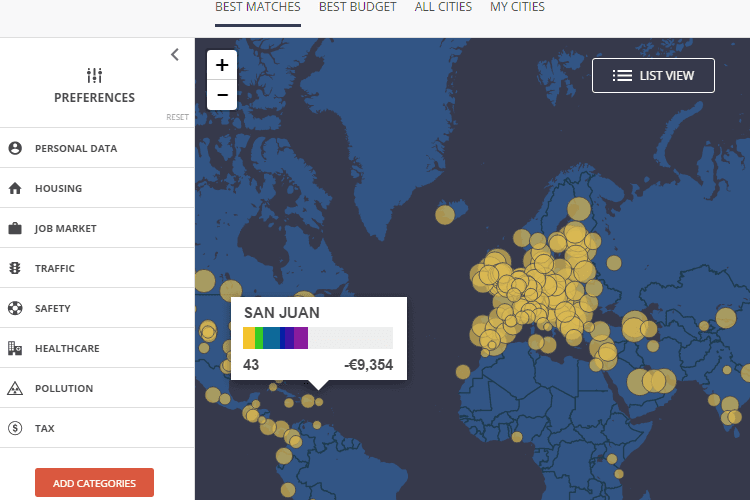Click the score 43 in San Juan popup

pyautogui.click(x=251, y=365)
